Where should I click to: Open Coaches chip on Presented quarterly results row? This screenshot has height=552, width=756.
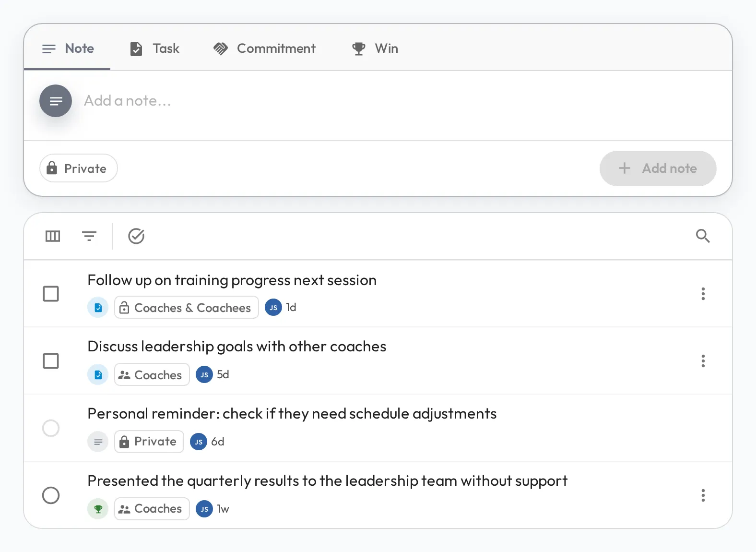pyautogui.click(x=152, y=509)
